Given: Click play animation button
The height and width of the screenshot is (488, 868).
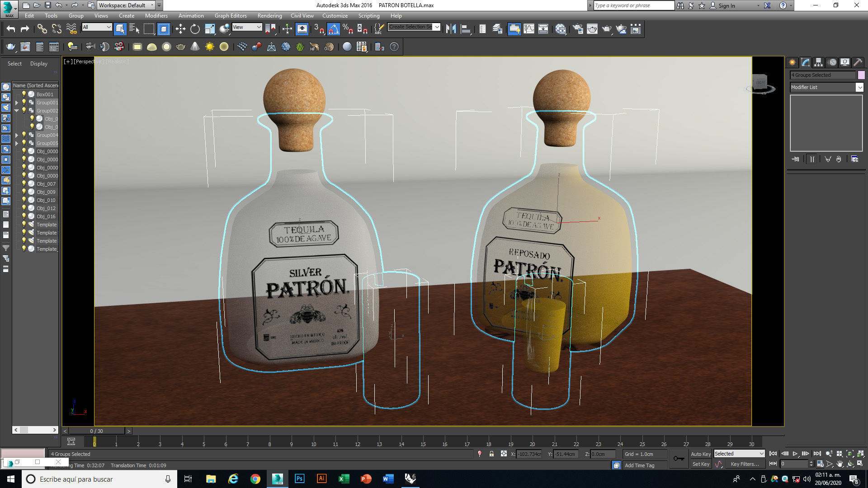Looking at the screenshot, I should click(x=795, y=454).
